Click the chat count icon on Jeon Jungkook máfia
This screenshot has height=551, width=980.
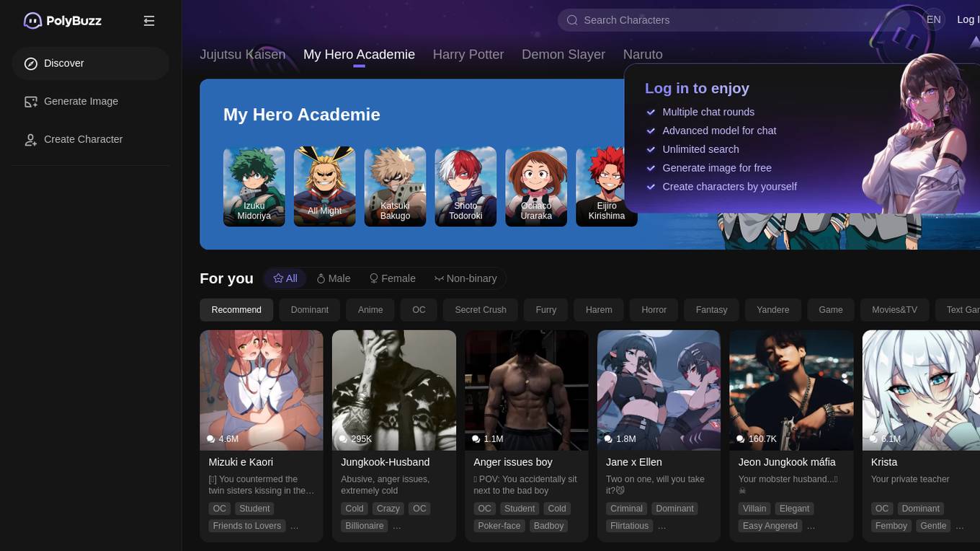tap(741, 438)
